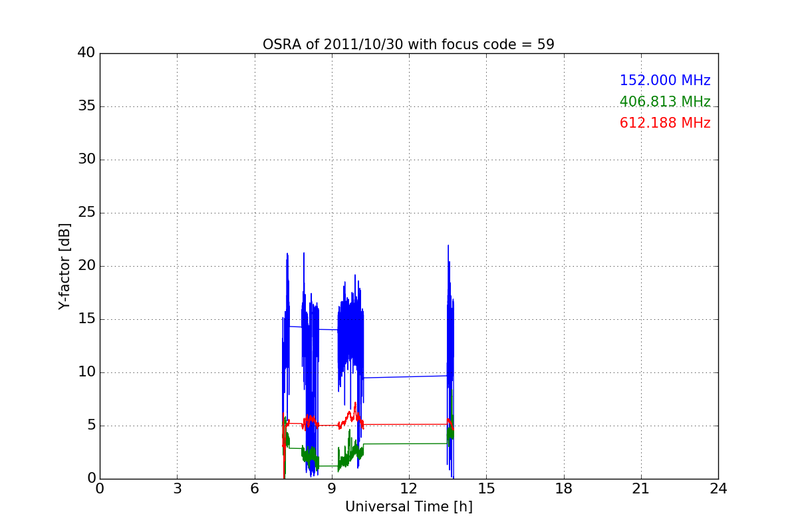This screenshot has height=532, width=798.
Task: Click the y-axis tick label '15'
Action: (86, 319)
